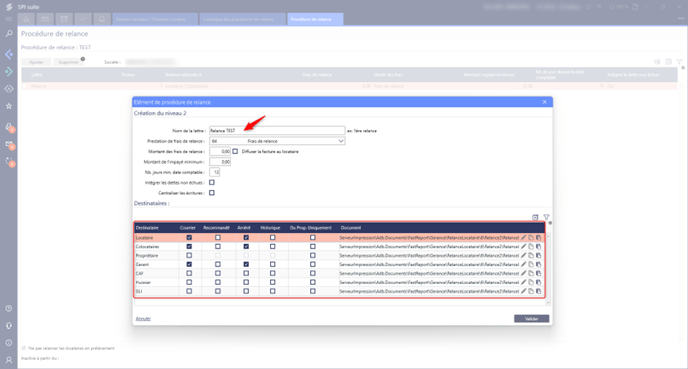
Task: Open the favorites star in sidebar
Action: tap(9, 106)
